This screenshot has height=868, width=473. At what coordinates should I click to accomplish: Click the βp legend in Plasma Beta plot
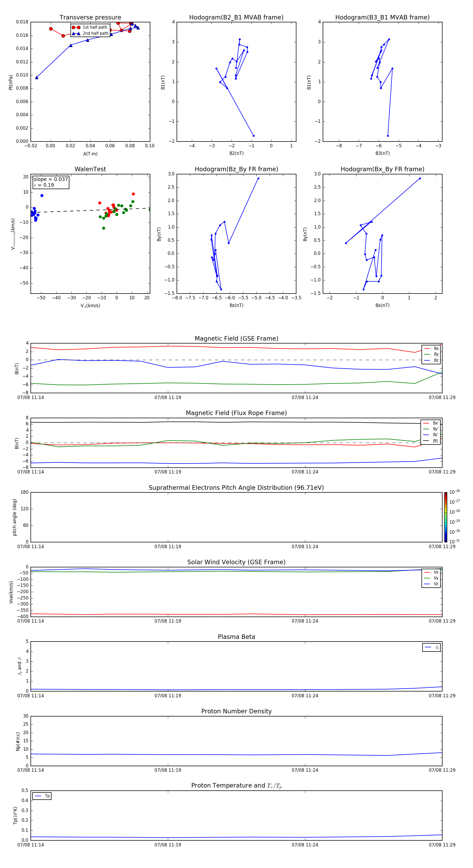(431, 647)
